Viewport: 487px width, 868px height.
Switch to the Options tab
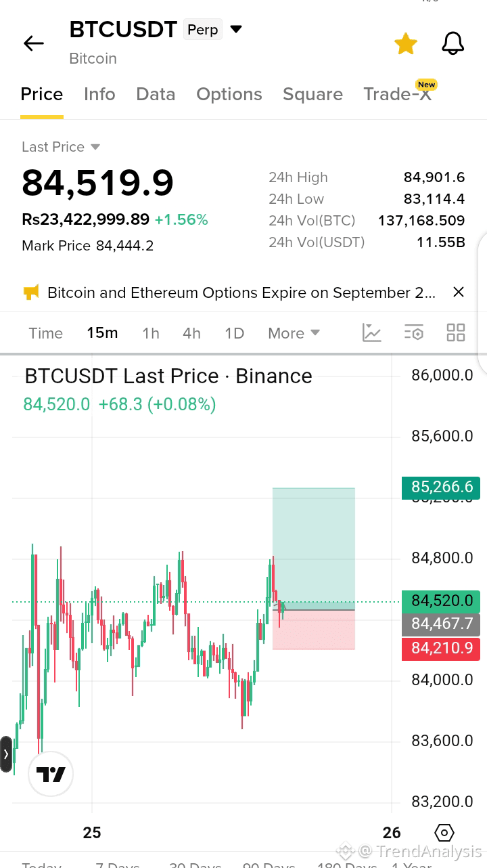229,94
